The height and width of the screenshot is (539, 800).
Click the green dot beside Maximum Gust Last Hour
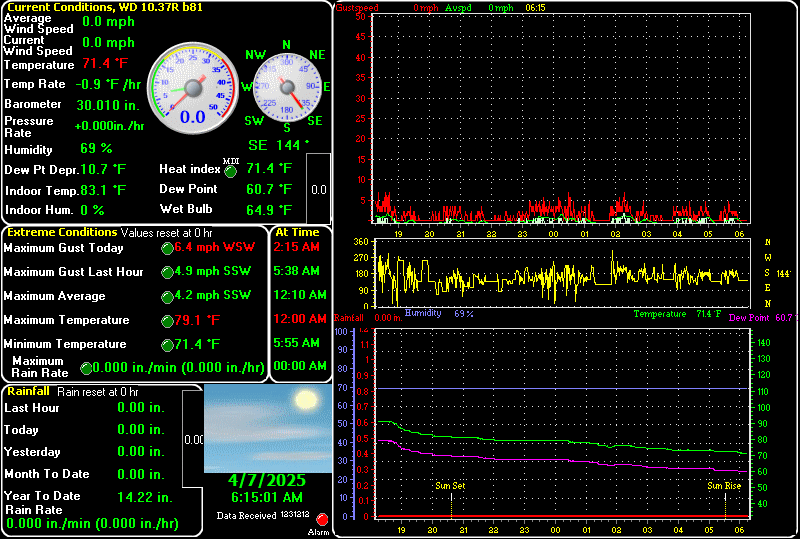[167, 273]
